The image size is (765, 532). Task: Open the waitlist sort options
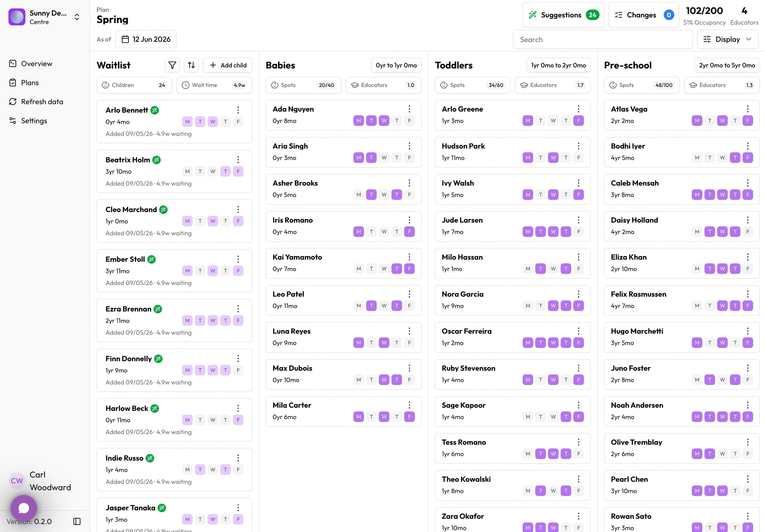[x=191, y=65]
